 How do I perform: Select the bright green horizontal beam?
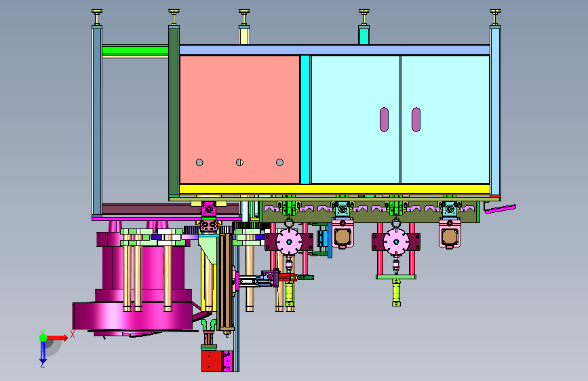coord(135,49)
